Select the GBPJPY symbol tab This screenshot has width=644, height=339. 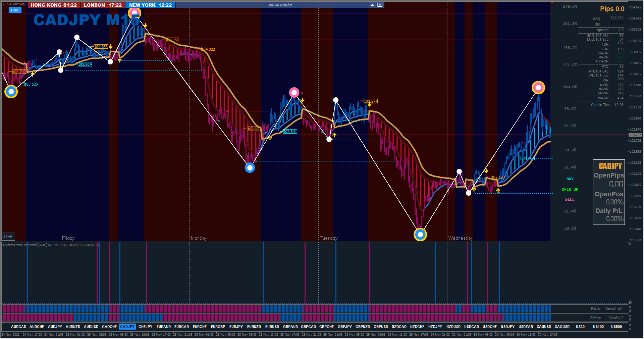tap(345, 327)
